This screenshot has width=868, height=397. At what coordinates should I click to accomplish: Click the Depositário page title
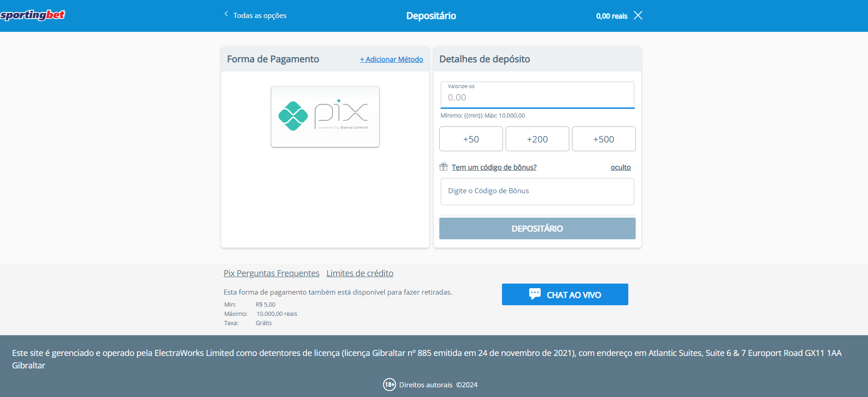(431, 16)
